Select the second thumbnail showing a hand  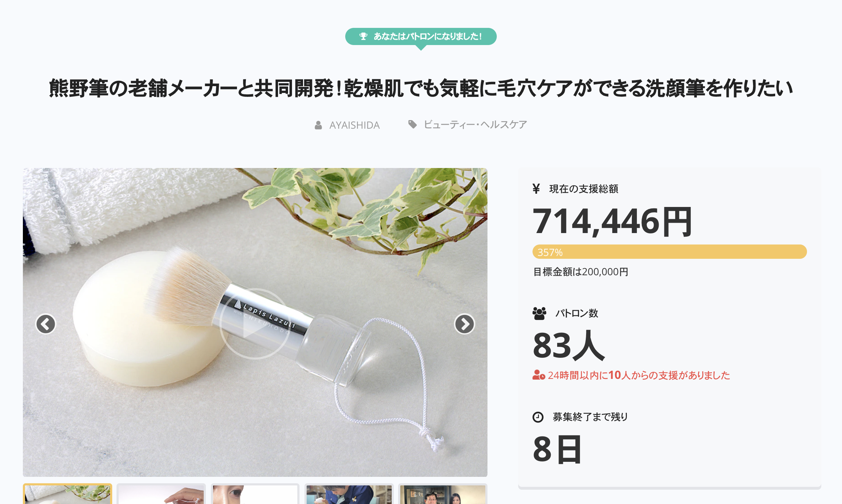point(161,494)
